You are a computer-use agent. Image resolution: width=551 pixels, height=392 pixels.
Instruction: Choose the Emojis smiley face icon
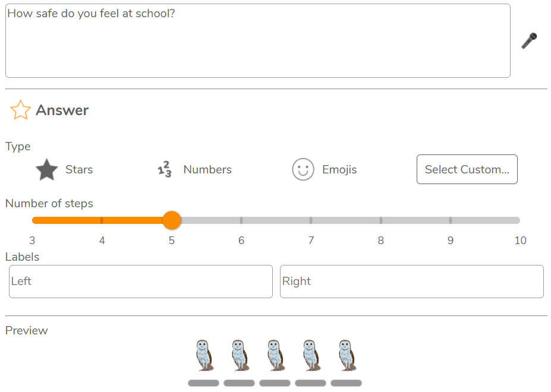pyautogui.click(x=303, y=170)
